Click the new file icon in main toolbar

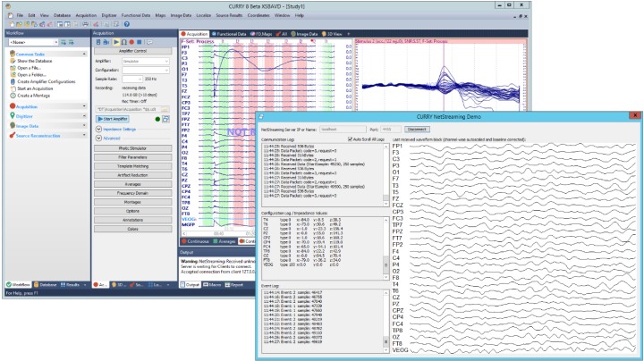[x=12, y=24]
